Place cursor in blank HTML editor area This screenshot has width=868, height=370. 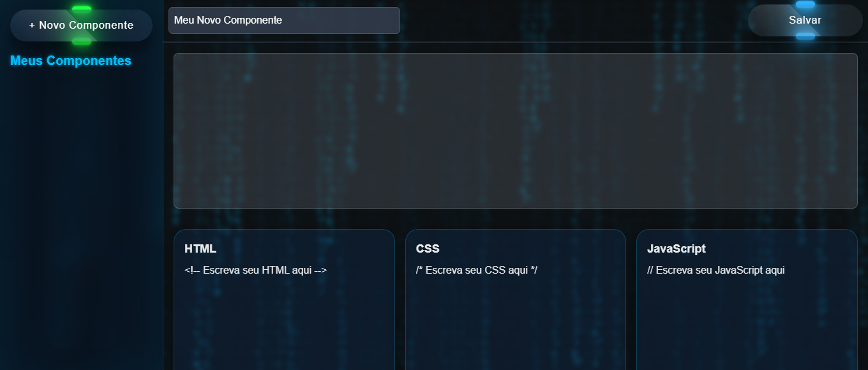tap(284, 325)
